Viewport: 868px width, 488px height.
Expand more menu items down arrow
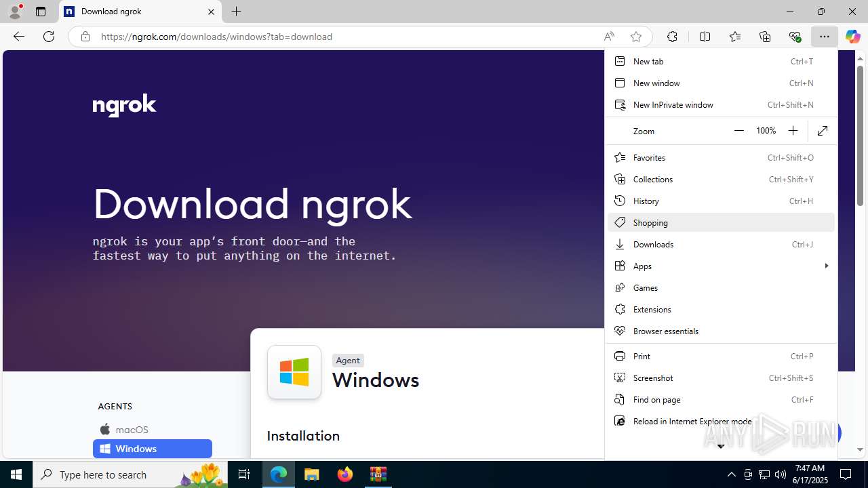click(x=721, y=447)
